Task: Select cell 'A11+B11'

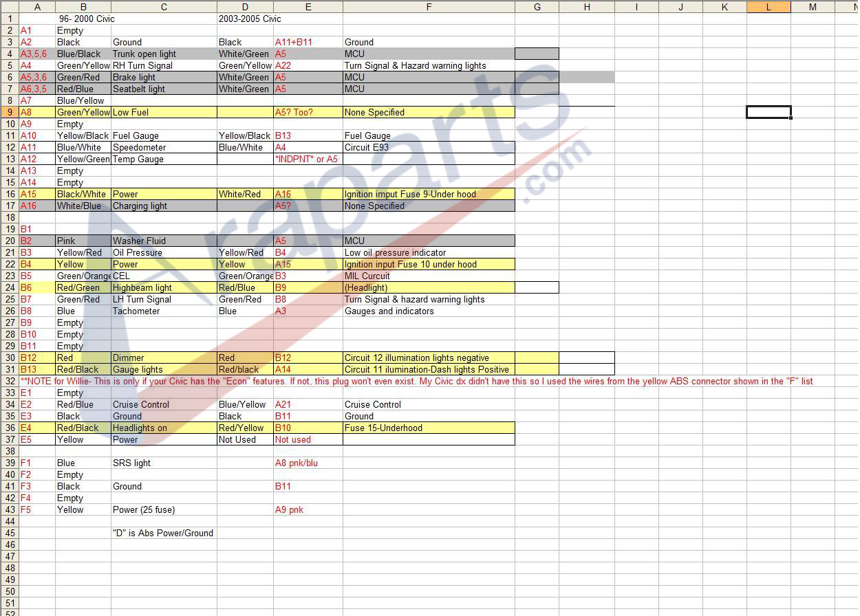Action: [x=308, y=42]
